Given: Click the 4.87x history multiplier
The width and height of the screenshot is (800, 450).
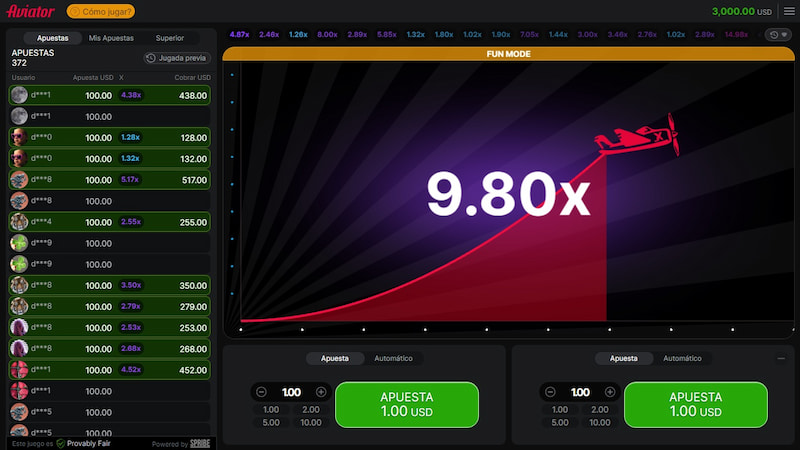Looking at the screenshot, I should click(239, 35).
